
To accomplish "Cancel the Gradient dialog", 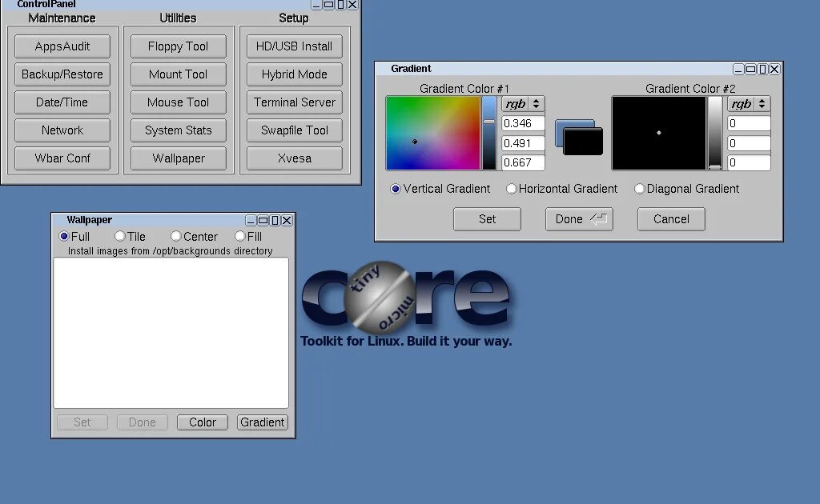I will coord(672,219).
